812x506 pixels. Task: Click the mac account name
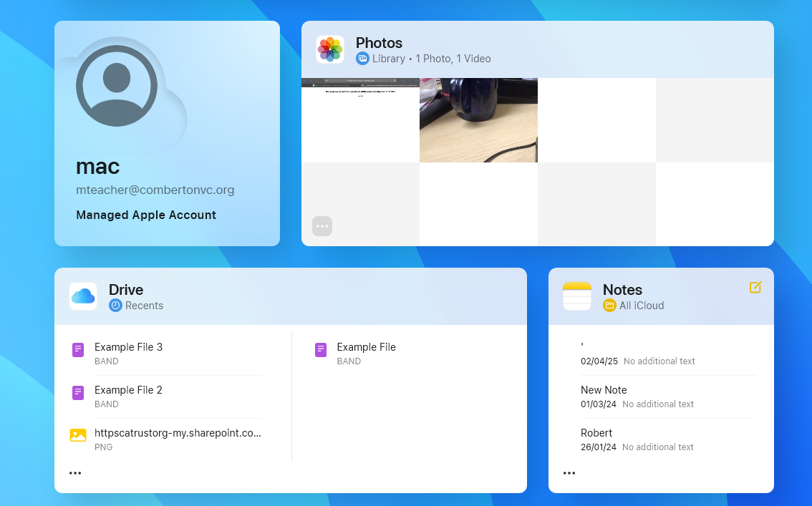tap(98, 167)
